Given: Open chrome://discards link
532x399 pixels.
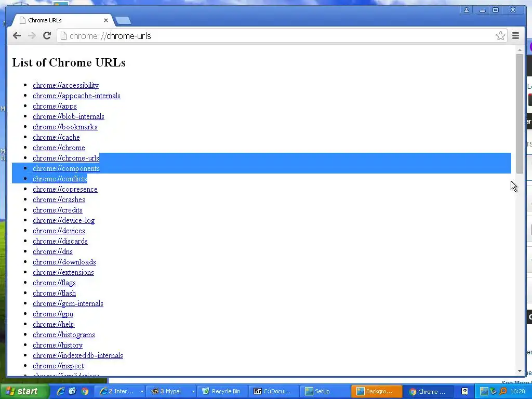Looking at the screenshot, I should click(60, 241).
